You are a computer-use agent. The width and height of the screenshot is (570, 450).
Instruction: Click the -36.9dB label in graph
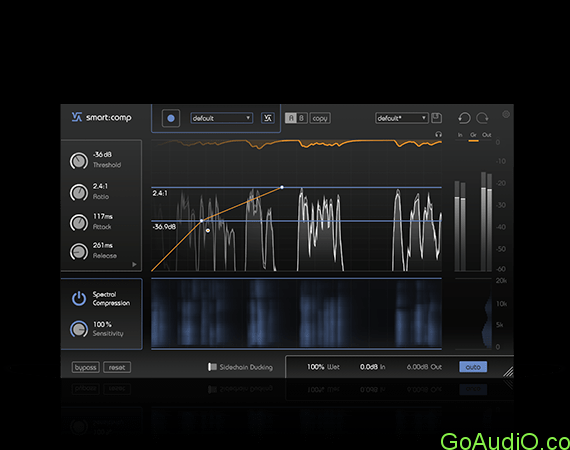[x=164, y=227]
